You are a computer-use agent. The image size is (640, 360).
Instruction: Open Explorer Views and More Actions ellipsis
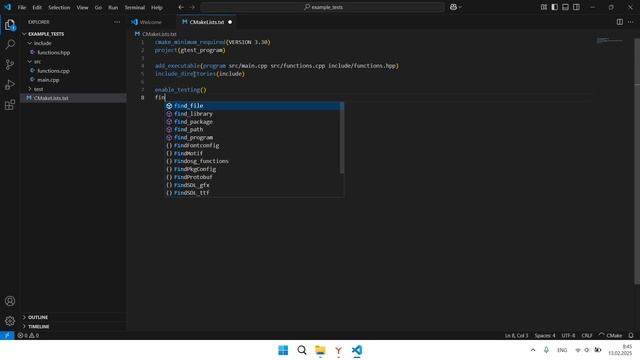click(x=117, y=22)
